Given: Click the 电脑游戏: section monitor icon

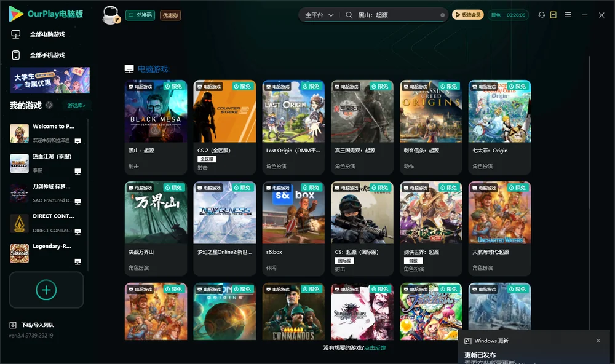Looking at the screenshot, I should pos(129,69).
